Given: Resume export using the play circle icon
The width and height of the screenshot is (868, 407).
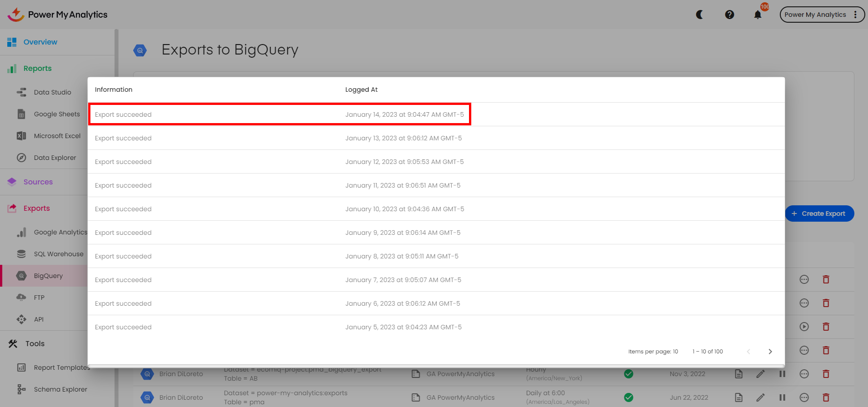Looking at the screenshot, I should [x=804, y=327].
